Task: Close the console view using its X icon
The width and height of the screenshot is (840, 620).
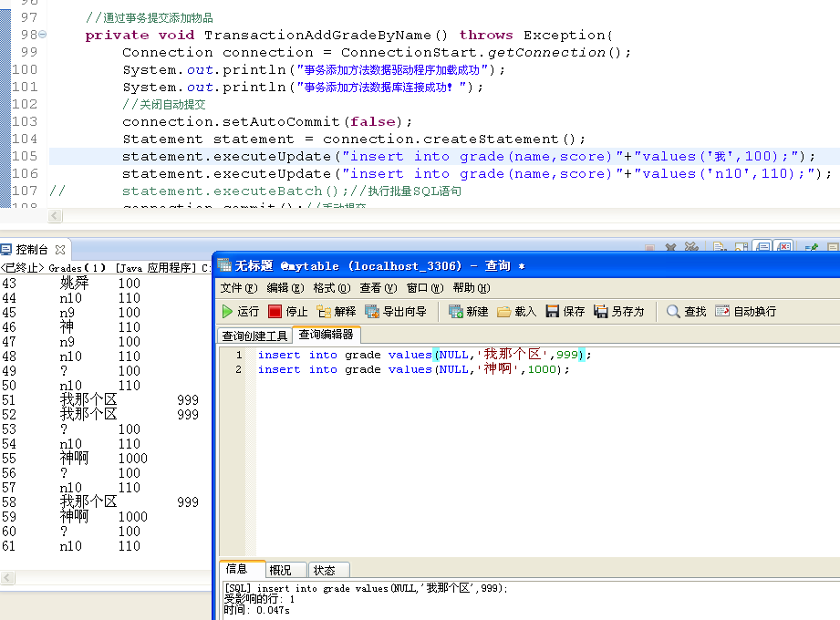Action: (x=60, y=250)
